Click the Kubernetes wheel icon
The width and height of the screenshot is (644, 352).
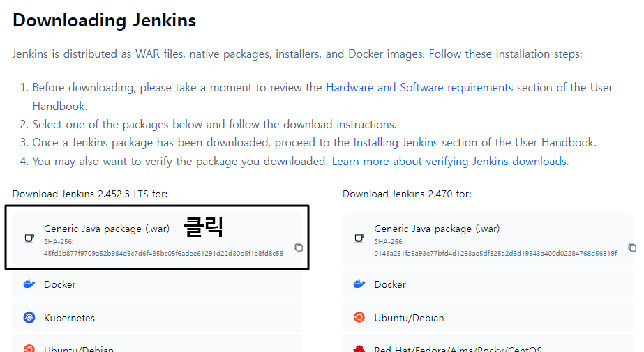click(29, 318)
